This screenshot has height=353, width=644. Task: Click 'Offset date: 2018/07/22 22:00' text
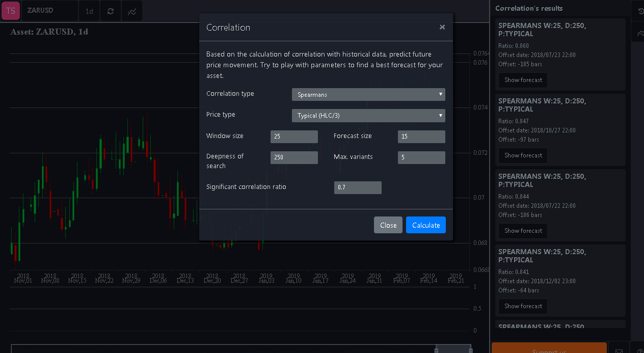click(537, 206)
